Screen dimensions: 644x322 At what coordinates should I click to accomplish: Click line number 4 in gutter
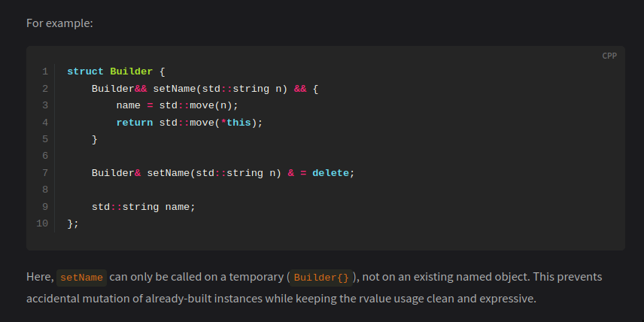click(45, 123)
